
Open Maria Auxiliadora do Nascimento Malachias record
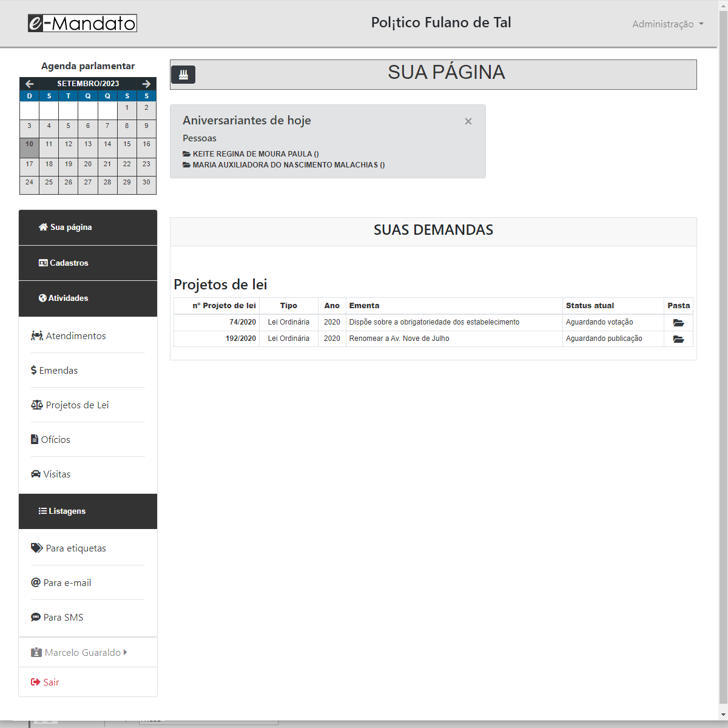[284, 165]
